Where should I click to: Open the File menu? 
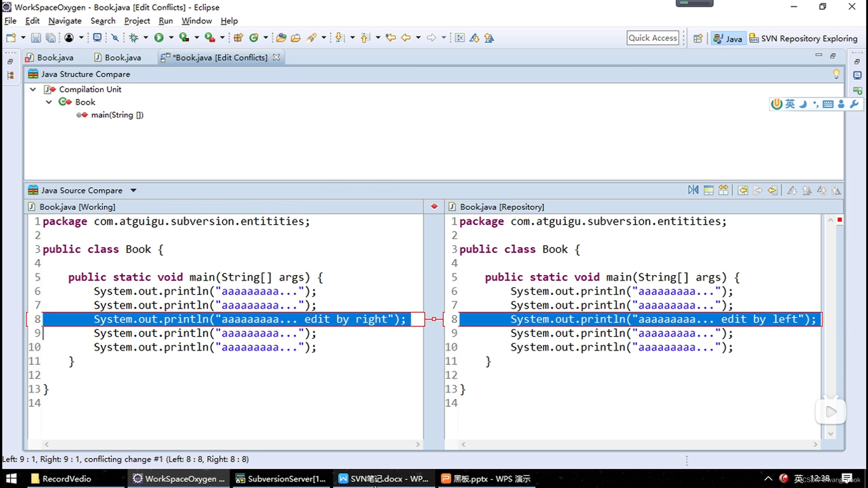point(10,21)
